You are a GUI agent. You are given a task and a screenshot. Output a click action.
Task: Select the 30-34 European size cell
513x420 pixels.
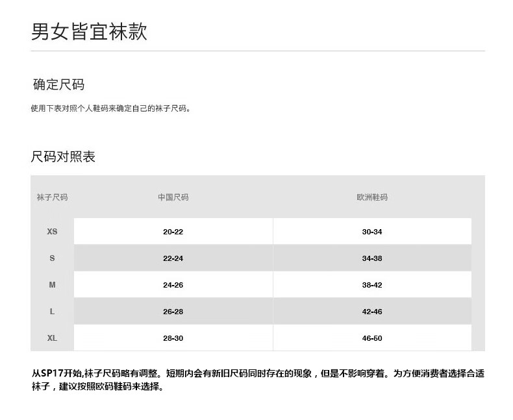tap(371, 232)
